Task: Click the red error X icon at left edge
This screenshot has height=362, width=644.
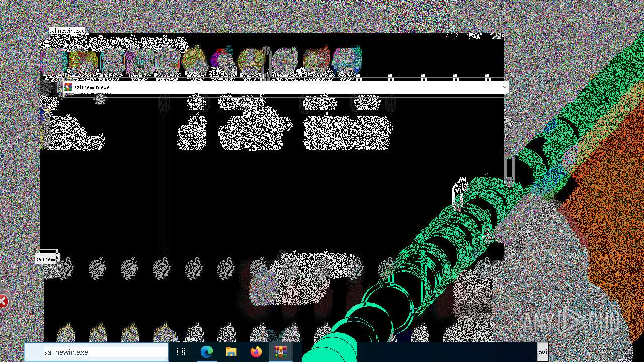Action: click(x=3, y=302)
